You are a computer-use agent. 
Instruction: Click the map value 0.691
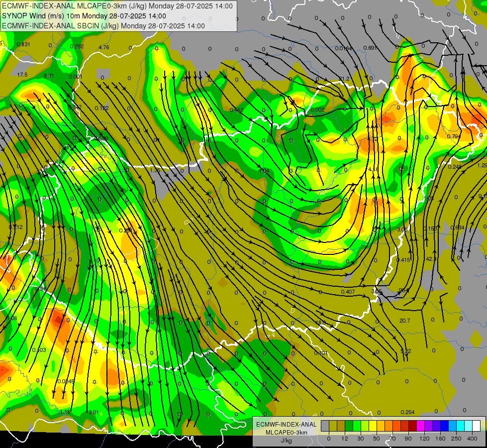(x=370, y=48)
